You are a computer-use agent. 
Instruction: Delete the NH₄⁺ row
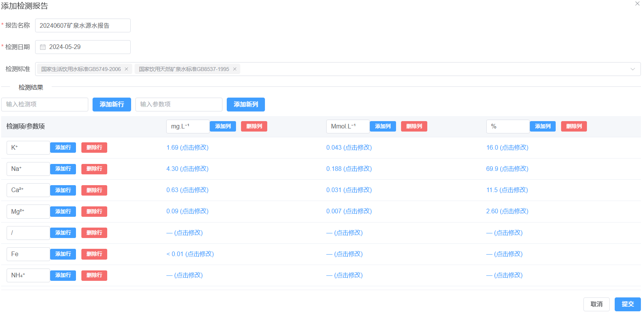pyautogui.click(x=94, y=275)
